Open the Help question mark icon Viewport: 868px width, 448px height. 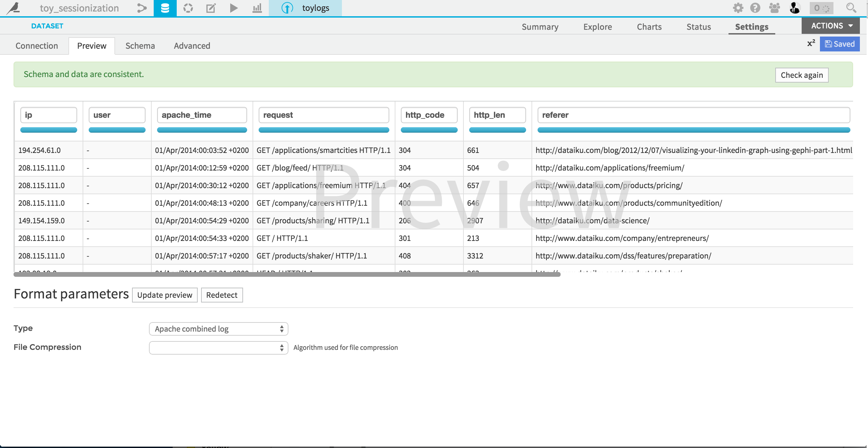(755, 8)
